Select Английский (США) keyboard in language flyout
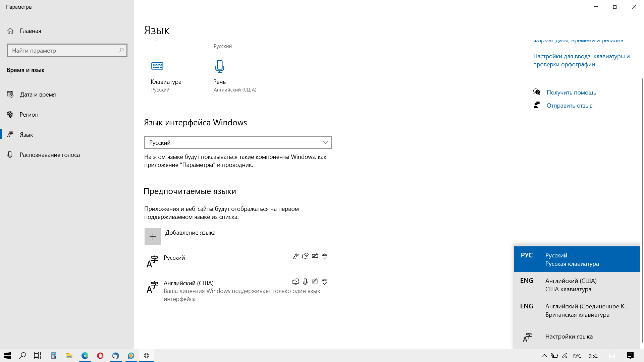Image resolution: width=644 pixels, height=362 pixels. point(577,285)
